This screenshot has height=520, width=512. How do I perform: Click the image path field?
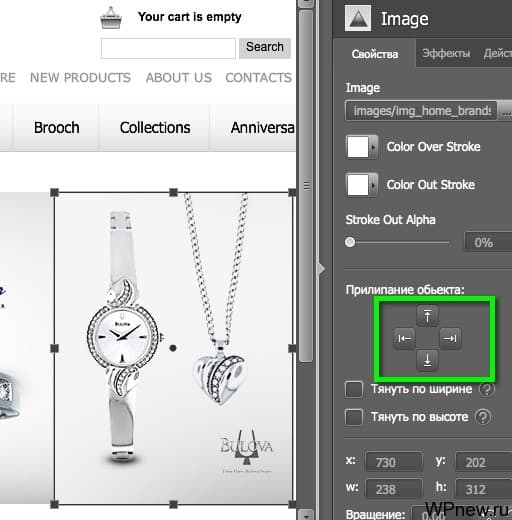[x=421, y=111]
